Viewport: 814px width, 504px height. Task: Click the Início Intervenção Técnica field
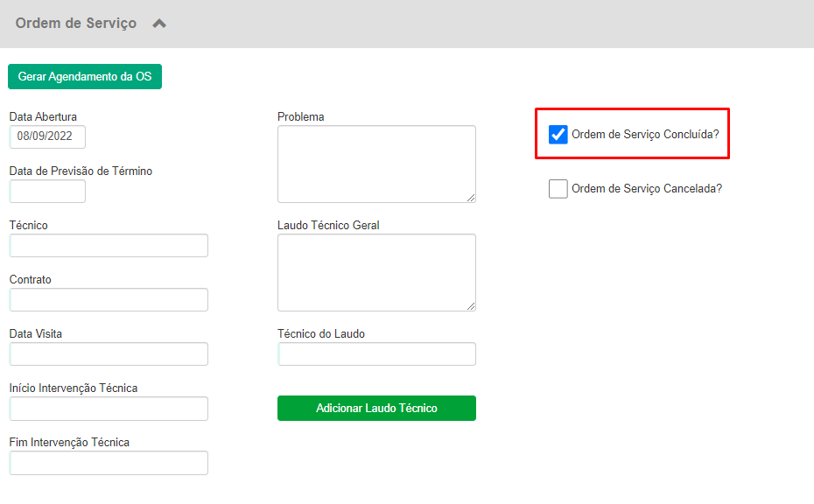109,409
